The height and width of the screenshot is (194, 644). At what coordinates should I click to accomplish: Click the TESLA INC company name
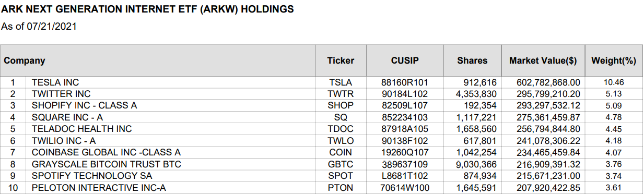tap(55, 82)
